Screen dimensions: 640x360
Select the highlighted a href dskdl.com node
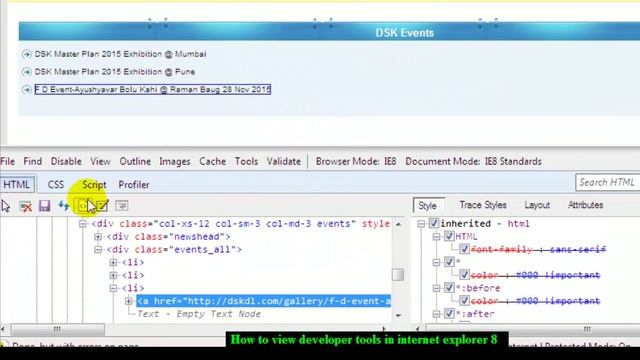tap(264, 301)
